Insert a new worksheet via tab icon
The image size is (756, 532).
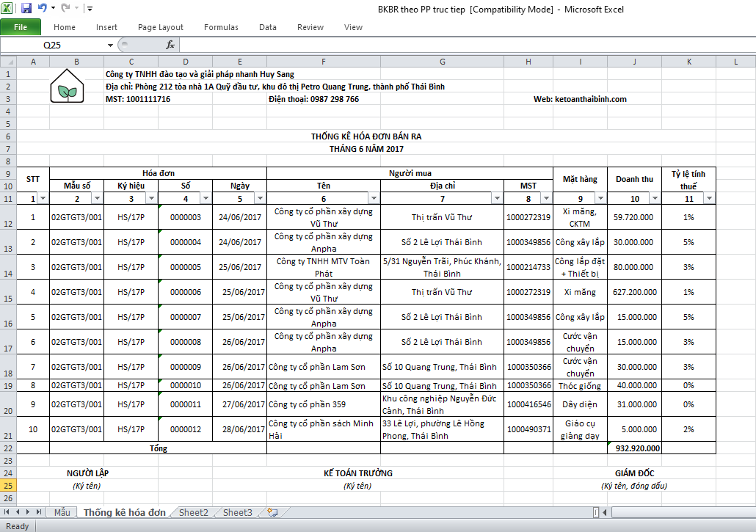coord(272,512)
